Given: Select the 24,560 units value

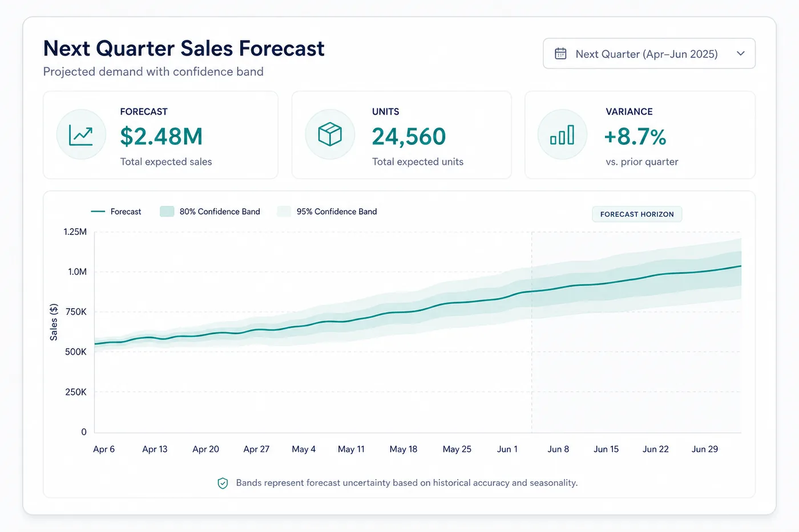Looking at the screenshot, I should 409,137.
